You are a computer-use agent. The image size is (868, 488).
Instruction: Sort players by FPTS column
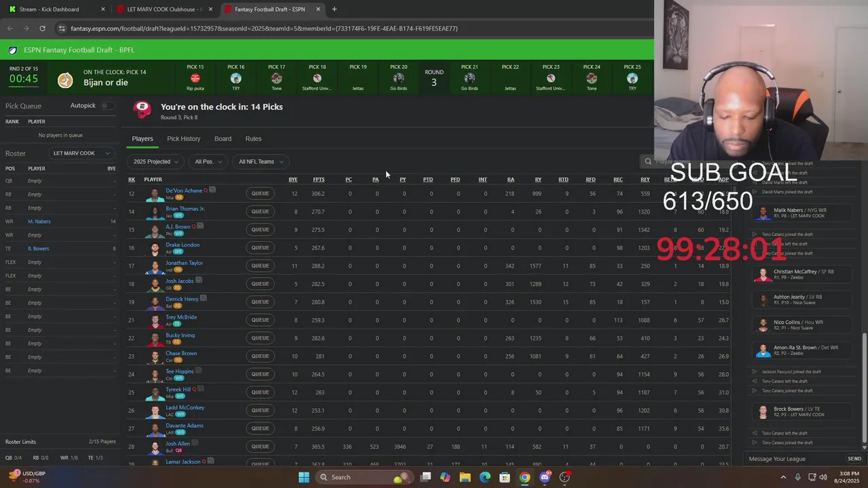pos(319,180)
